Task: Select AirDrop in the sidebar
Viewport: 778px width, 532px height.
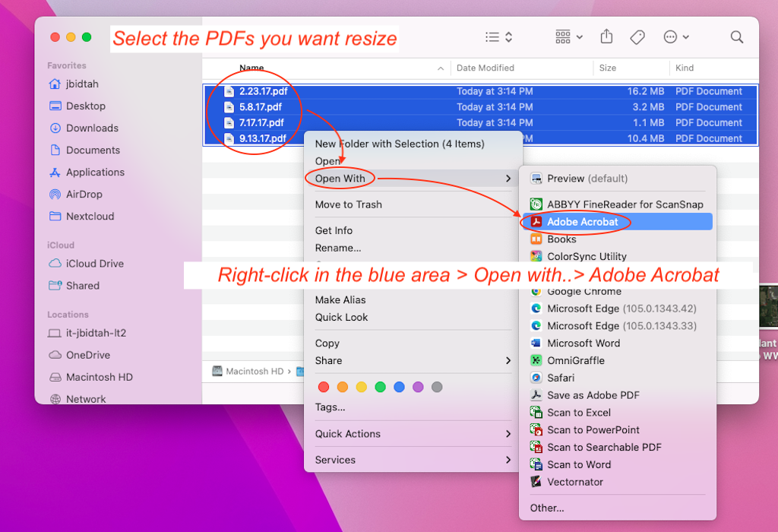Action: (x=75, y=194)
